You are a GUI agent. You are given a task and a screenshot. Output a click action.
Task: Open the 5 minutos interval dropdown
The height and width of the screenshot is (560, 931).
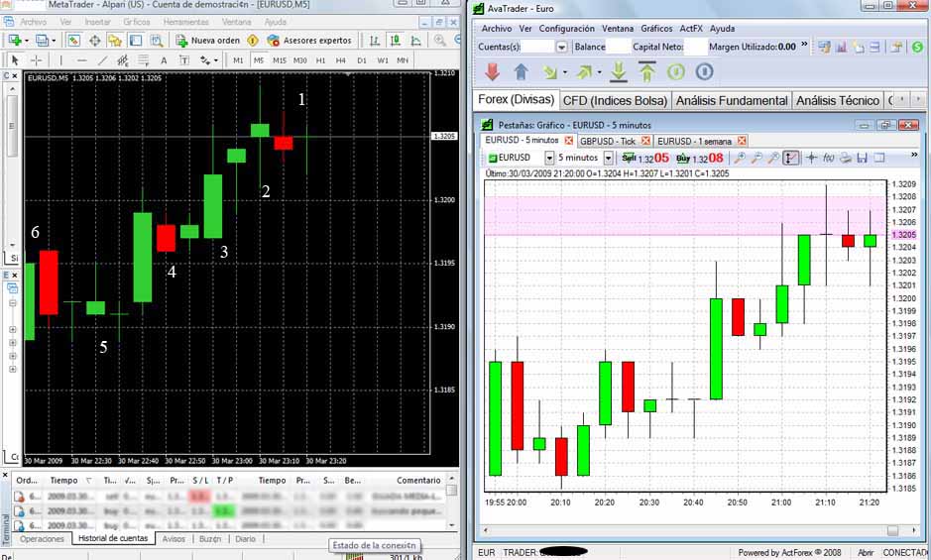pyautogui.click(x=608, y=158)
